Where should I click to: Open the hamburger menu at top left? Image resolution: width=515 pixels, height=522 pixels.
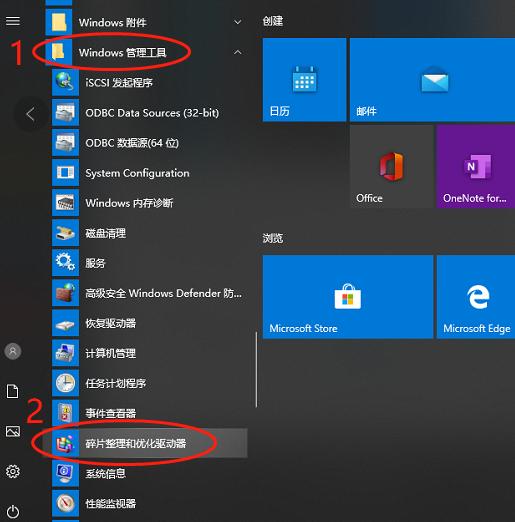coord(13,21)
